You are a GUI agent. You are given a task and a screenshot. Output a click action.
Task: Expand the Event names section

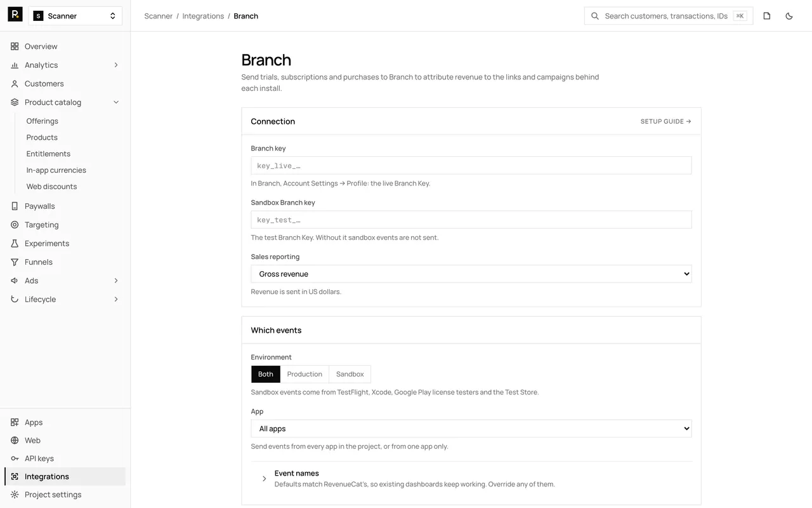pyautogui.click(x=471, y=478)
